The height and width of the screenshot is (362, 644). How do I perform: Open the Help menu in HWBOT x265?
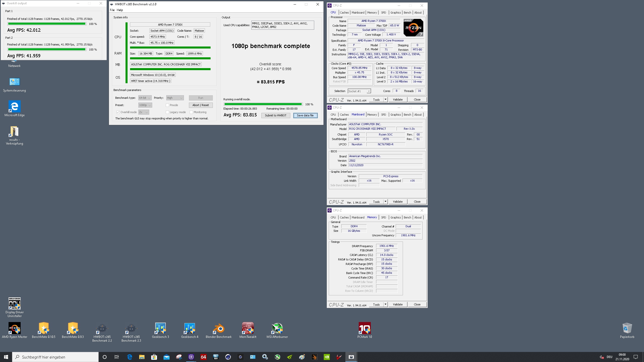coord(120,10)
